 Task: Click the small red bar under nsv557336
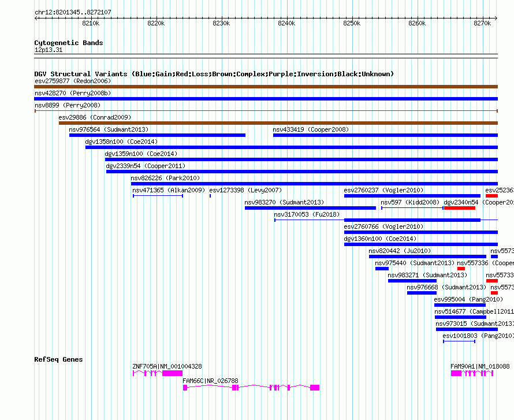click(461, 269)
